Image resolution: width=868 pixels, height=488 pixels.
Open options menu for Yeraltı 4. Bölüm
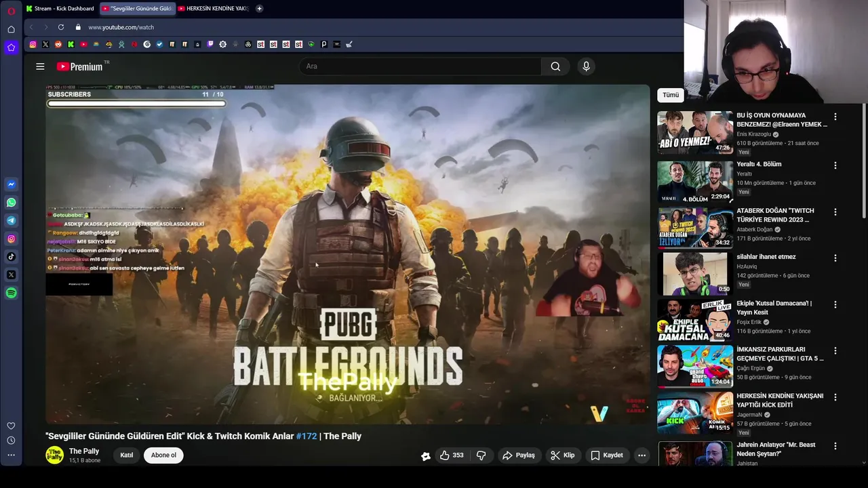835,165
